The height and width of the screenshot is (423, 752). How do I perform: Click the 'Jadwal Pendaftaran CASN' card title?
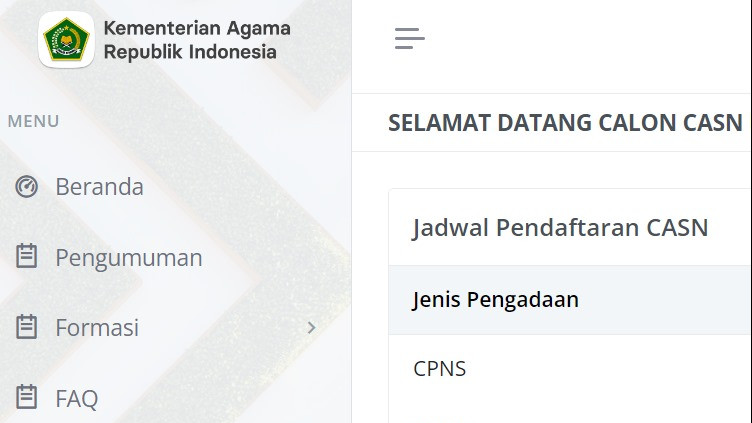(x=560, y=227)
